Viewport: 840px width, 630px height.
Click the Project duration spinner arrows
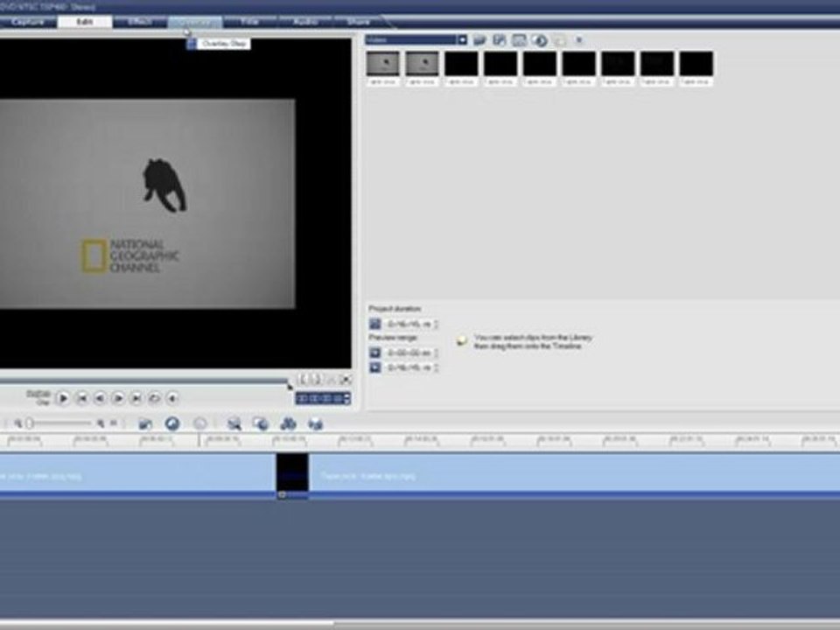(436, 324)
